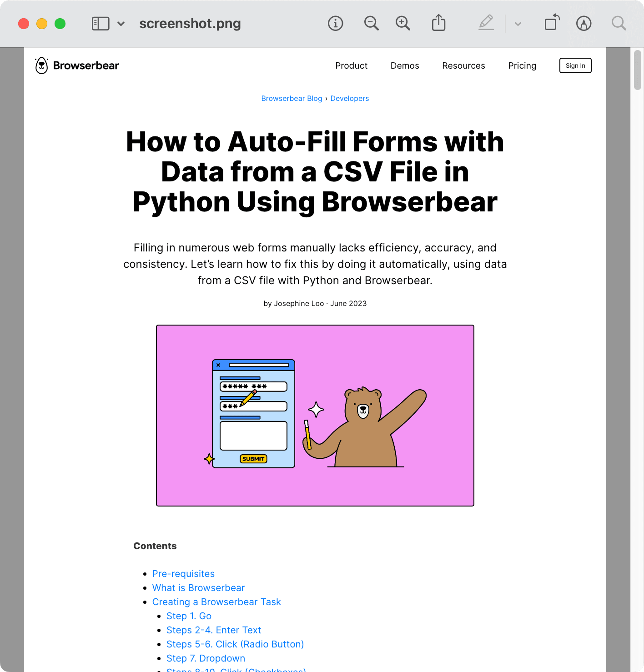
Task: Jump to Step 1. Go
Action: coord(189,616)
